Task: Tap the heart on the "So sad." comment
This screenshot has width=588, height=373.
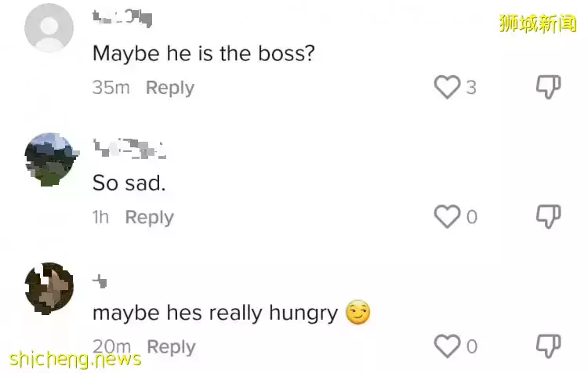Action: point(447,217)
